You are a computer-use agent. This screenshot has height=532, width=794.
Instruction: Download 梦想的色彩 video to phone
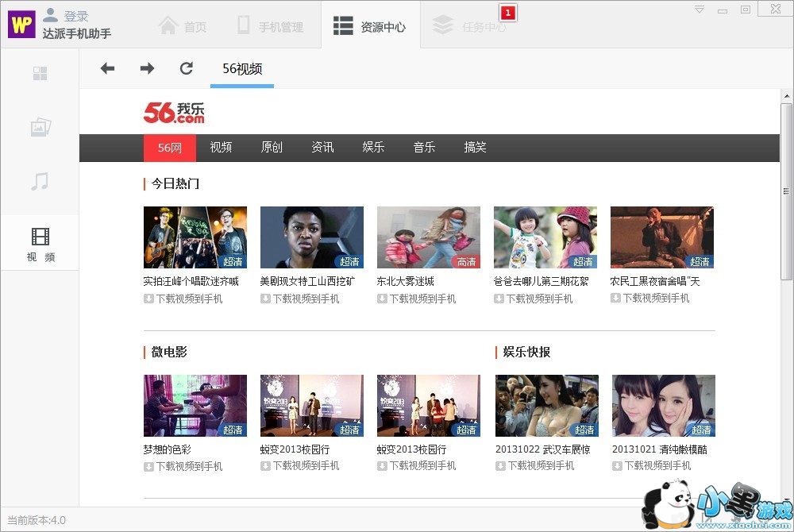click(183, 466)
